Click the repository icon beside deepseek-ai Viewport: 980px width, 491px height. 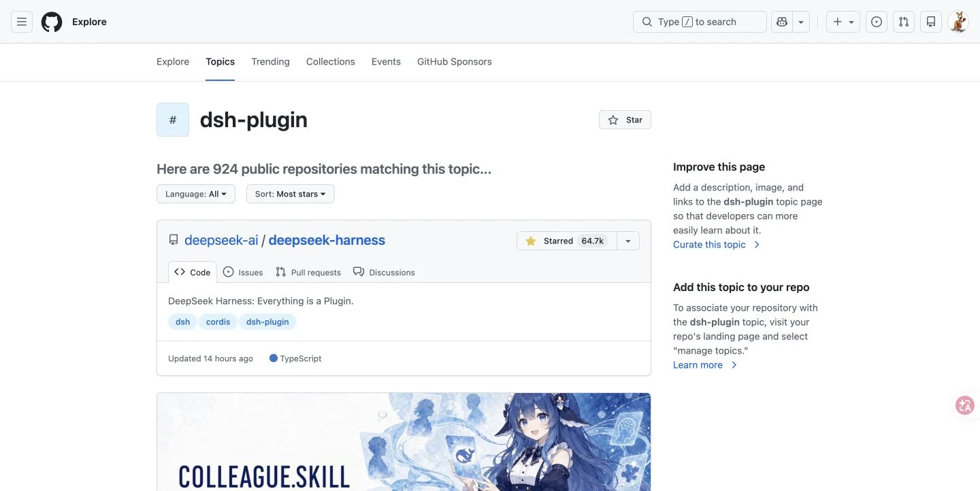(x=174, y=240)
